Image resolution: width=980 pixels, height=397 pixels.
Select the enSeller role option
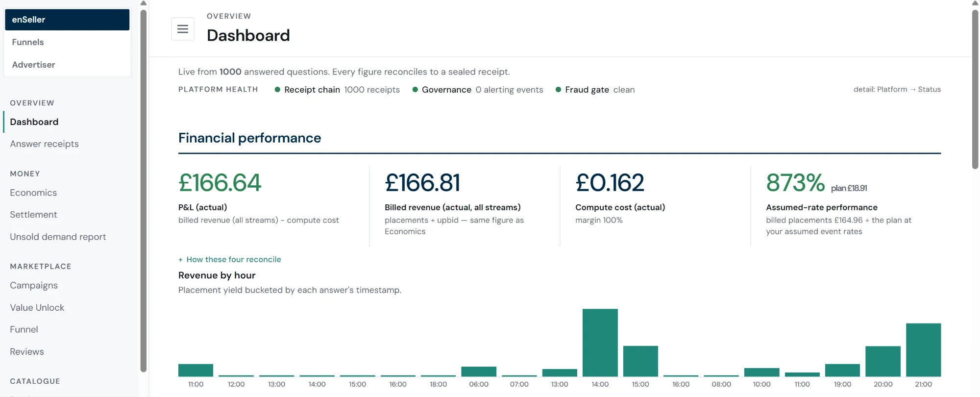click(67, 20)
